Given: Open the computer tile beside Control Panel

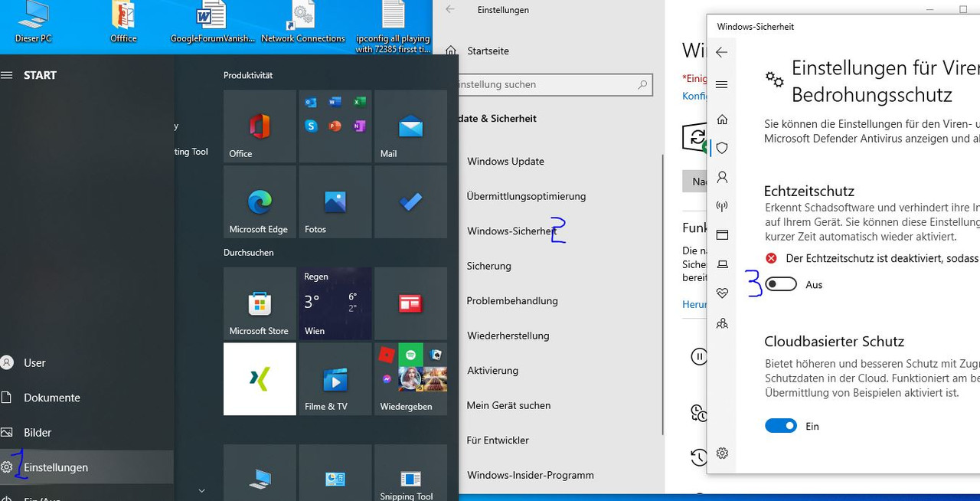Looking at the screenshot, I should pos(260,473).
